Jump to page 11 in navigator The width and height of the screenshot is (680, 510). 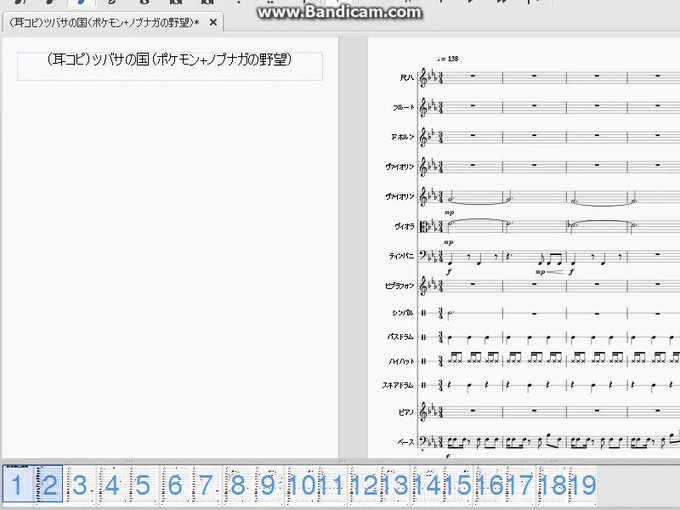point(332,484)
